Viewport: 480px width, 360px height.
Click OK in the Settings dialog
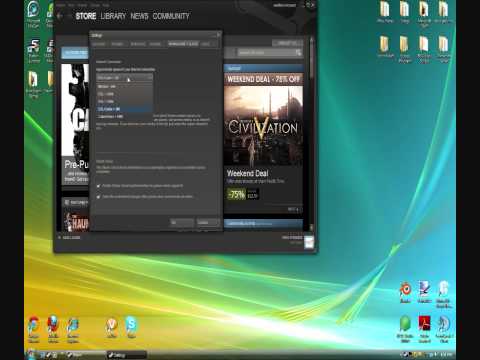pos(182,223)
